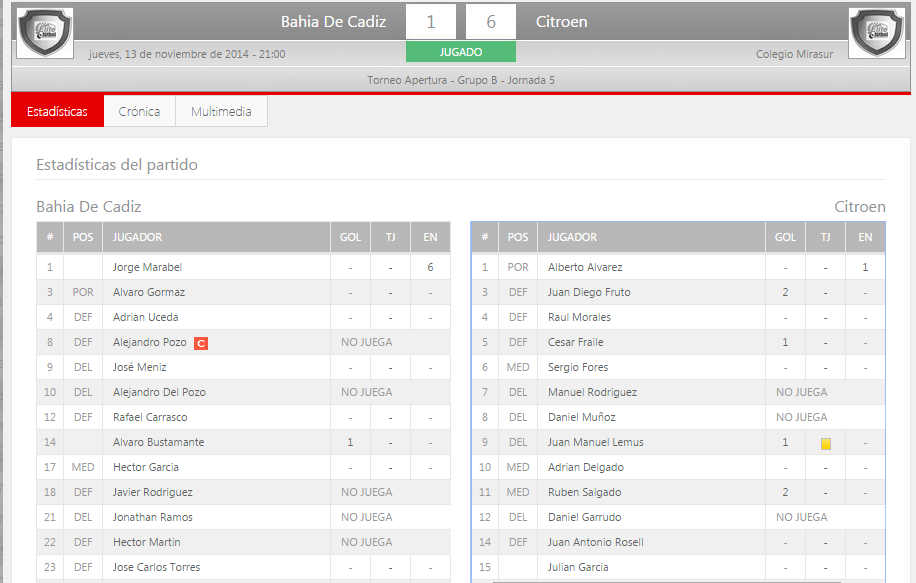Click player name Jorge Marabel
This screenshot has width=916, height=583.
click(147, 268)
